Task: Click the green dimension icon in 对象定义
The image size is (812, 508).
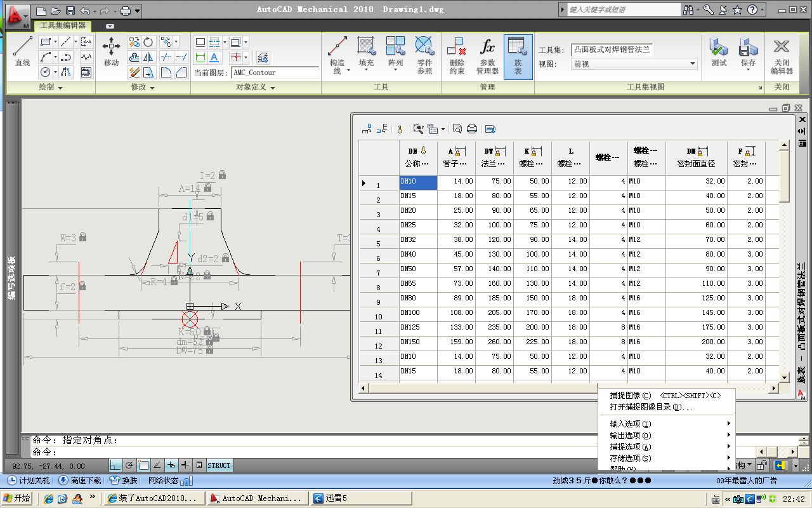Action: (x=200, y=58)
